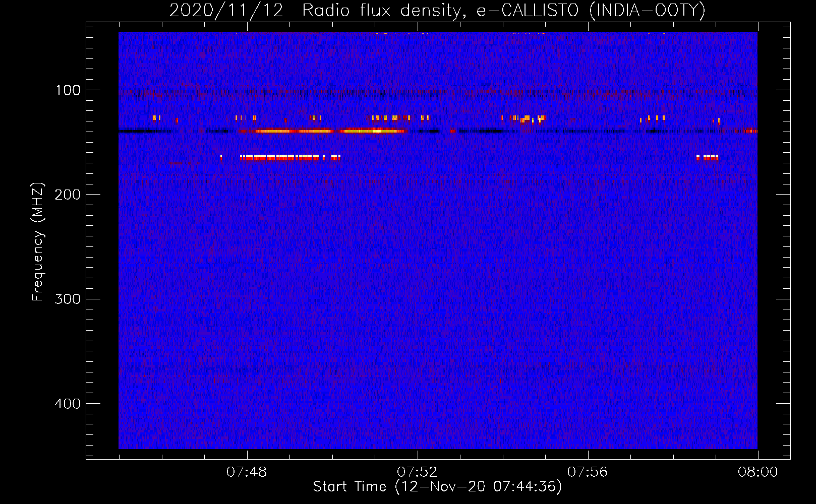This screenshot has height=504, width=816.
Task: Click the 07:52 time tick label
Action: click(x=417, y=472)
